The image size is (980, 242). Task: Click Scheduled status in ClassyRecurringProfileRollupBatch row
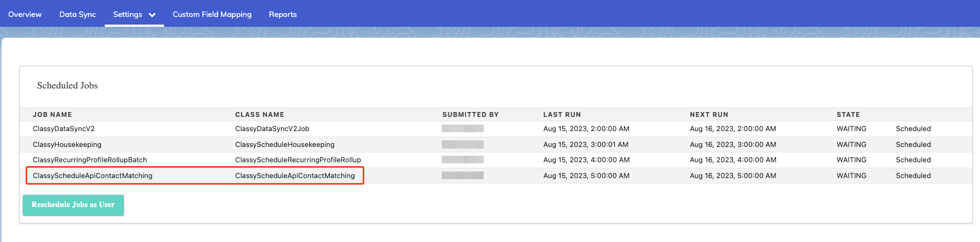pos(913,160)
